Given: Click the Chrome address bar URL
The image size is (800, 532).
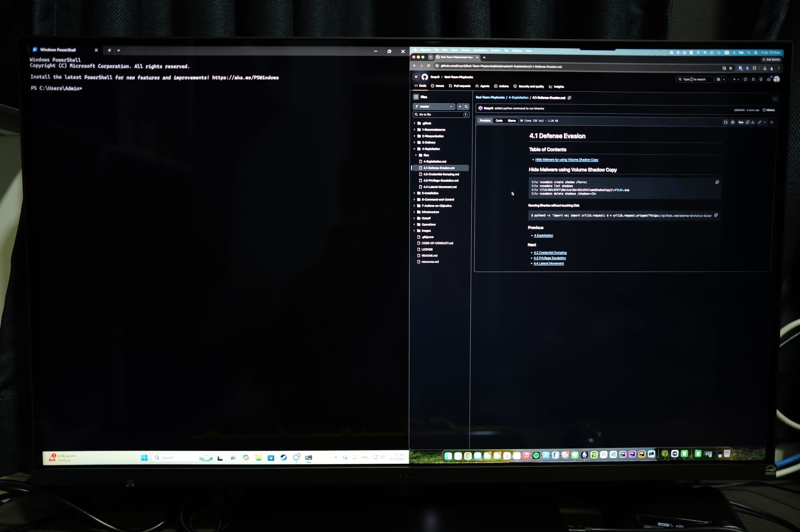Looking at the screenshot, I should point(501,67).
